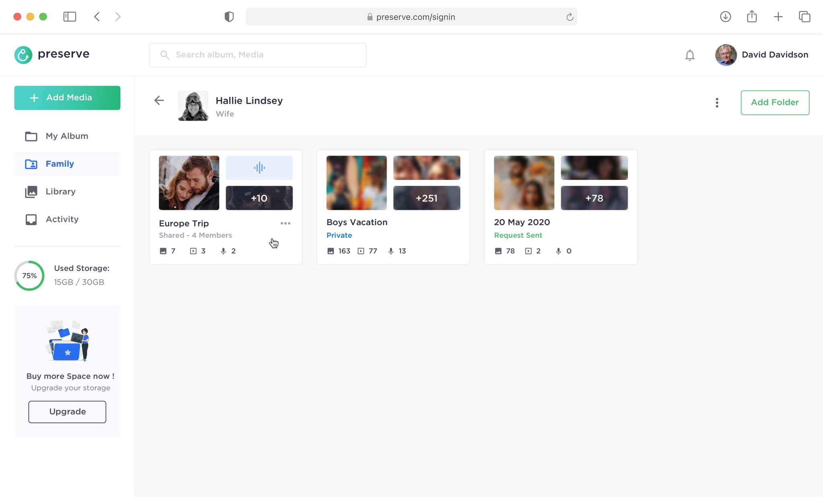Click the Safari share icon
Image resolution: width=823 pixels, height=504 pixels.
click(752, 16)
